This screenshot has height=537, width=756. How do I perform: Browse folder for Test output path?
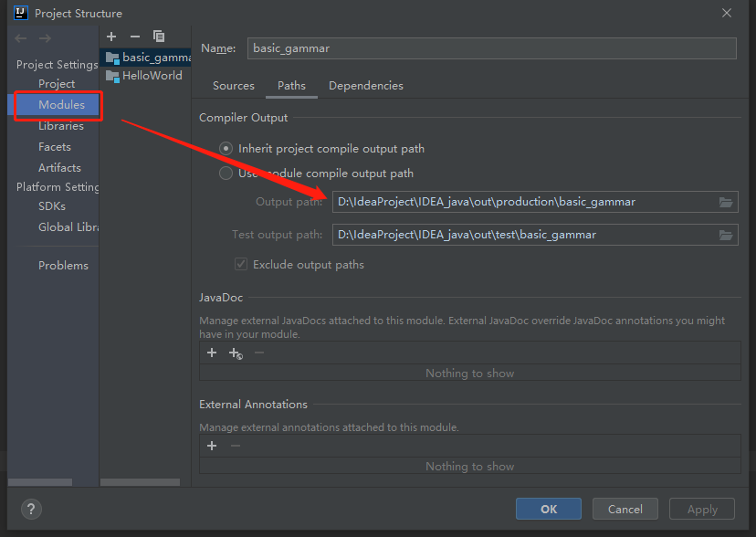coord(726,235)
